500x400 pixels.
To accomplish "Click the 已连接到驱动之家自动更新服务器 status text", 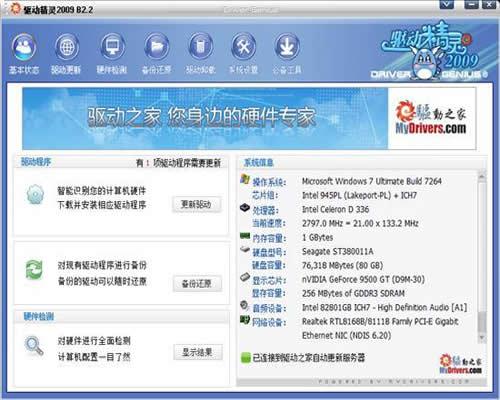I will click(309, 358).
